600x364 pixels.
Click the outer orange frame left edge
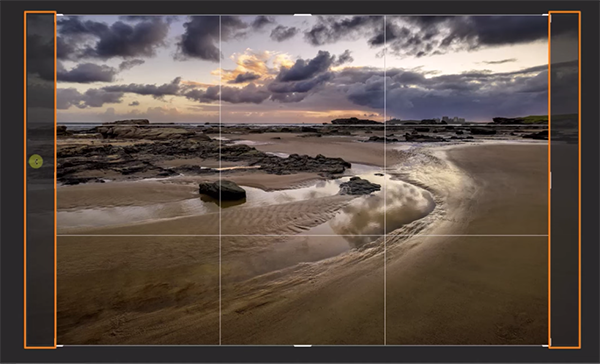pyautogui.click(x=25, y=180)
